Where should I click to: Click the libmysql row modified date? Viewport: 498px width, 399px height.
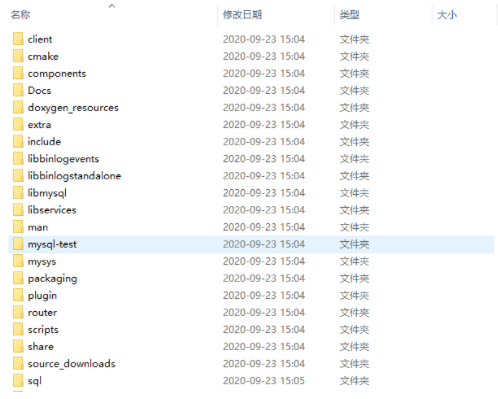[264, 193]
